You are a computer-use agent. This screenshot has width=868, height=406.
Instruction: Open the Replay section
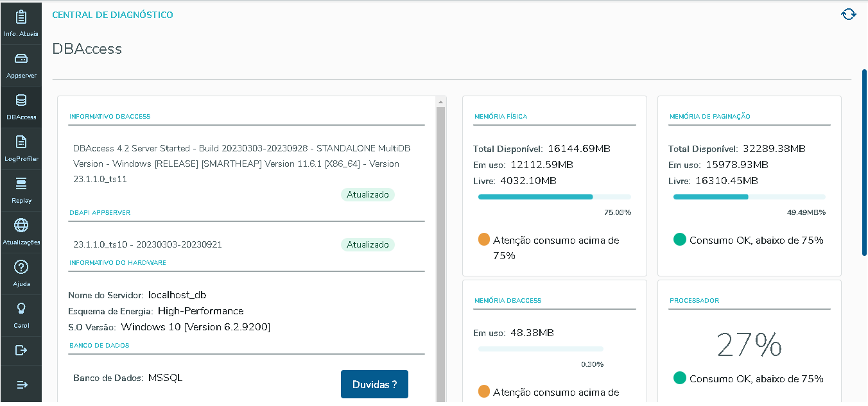pos(21,190)
